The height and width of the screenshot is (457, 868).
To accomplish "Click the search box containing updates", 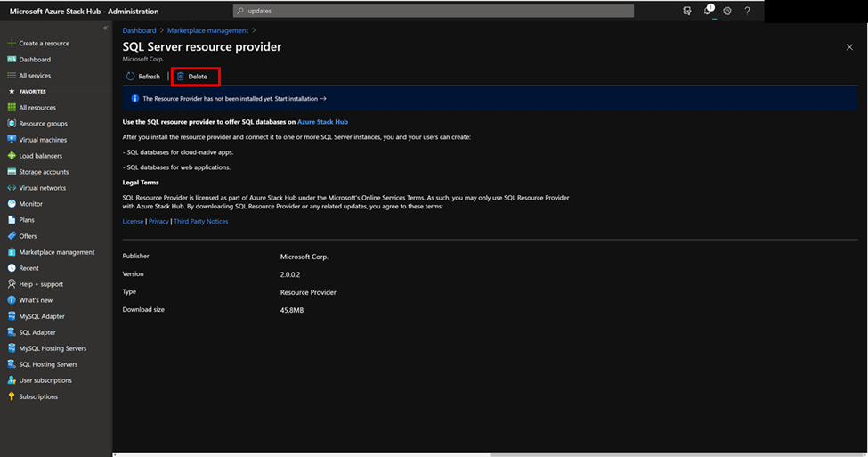I will pyautogui.click(x=434, y=11).
